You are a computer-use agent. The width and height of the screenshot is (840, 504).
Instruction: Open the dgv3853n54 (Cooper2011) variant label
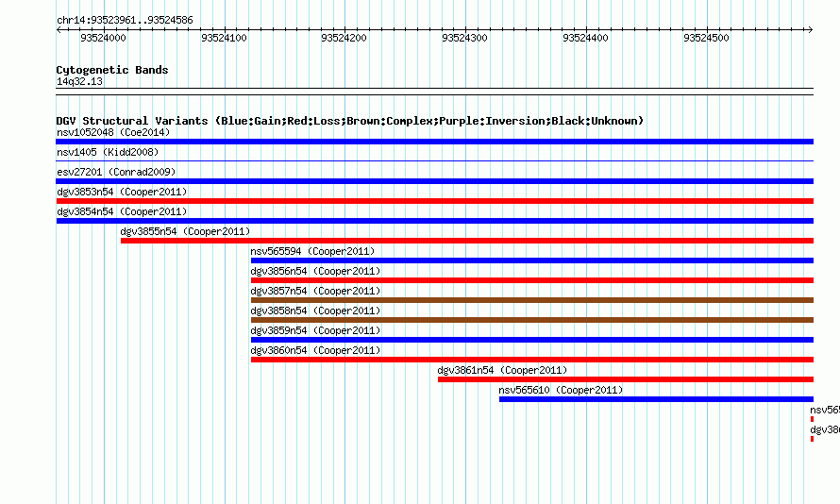tap(122, 192)
